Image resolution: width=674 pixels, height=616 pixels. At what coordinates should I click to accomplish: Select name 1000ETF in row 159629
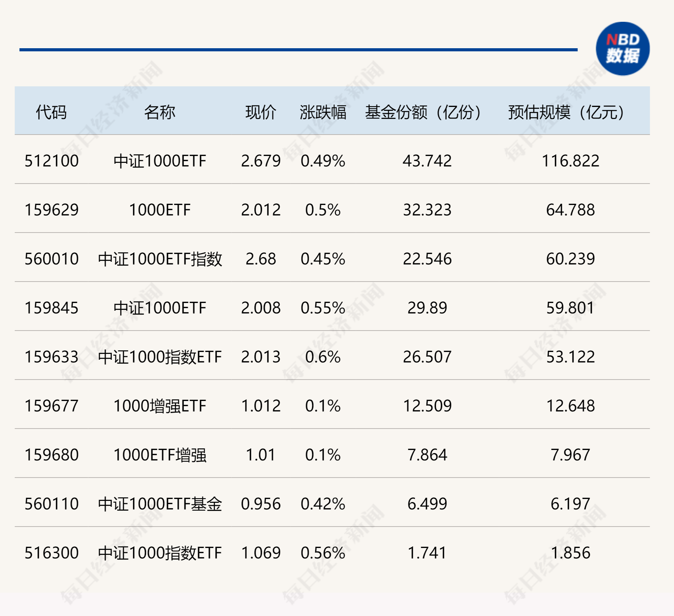coord(160,210)
